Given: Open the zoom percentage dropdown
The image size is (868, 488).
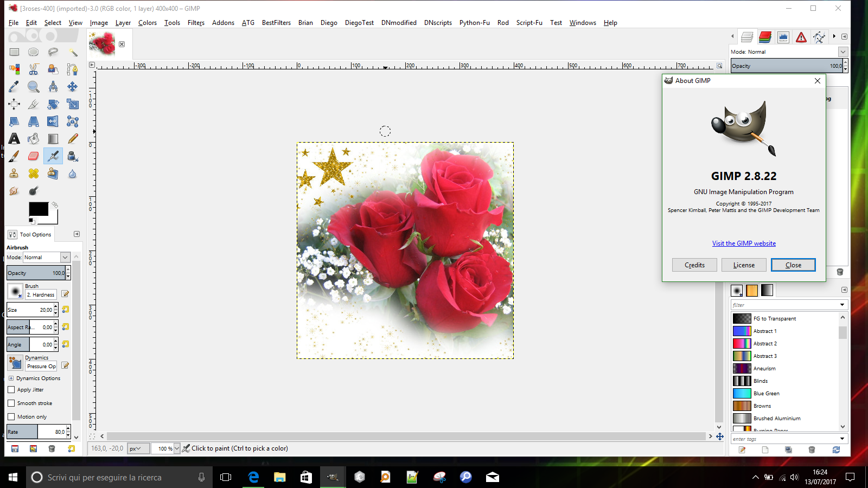Looking at the screenshot, I should coord(177,448).
